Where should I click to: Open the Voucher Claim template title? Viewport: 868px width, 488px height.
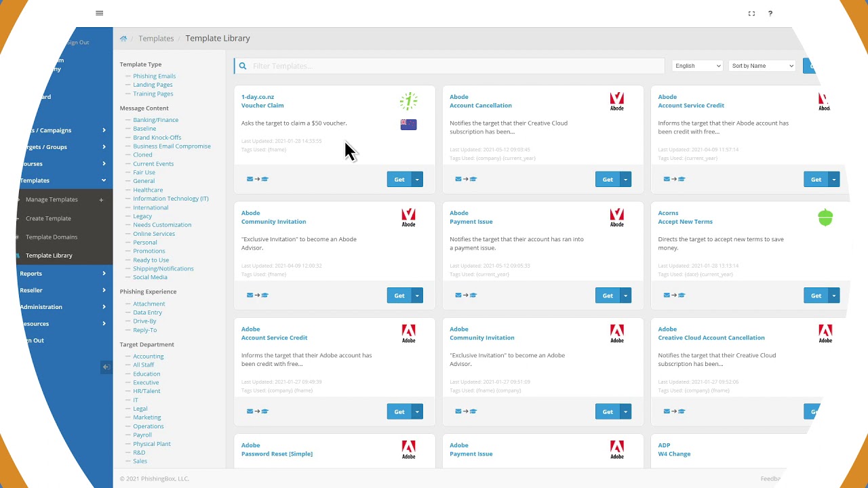click(x=262, y=106)
